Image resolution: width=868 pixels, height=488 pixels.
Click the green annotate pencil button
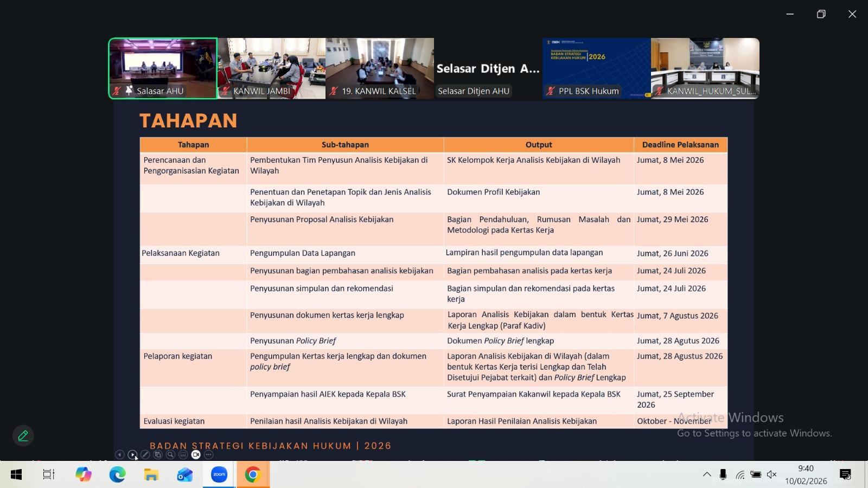coord(23,435)
